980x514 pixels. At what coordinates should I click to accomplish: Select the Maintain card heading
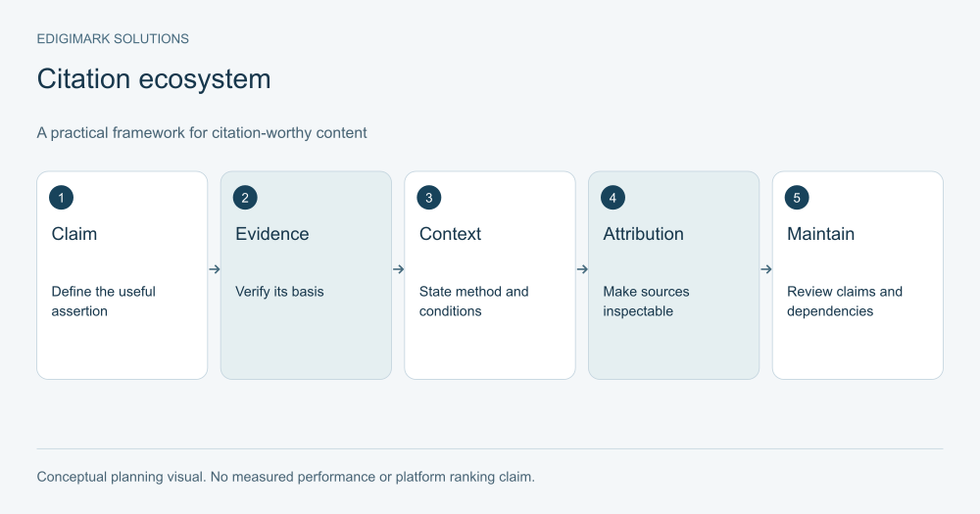click(820, 234)
